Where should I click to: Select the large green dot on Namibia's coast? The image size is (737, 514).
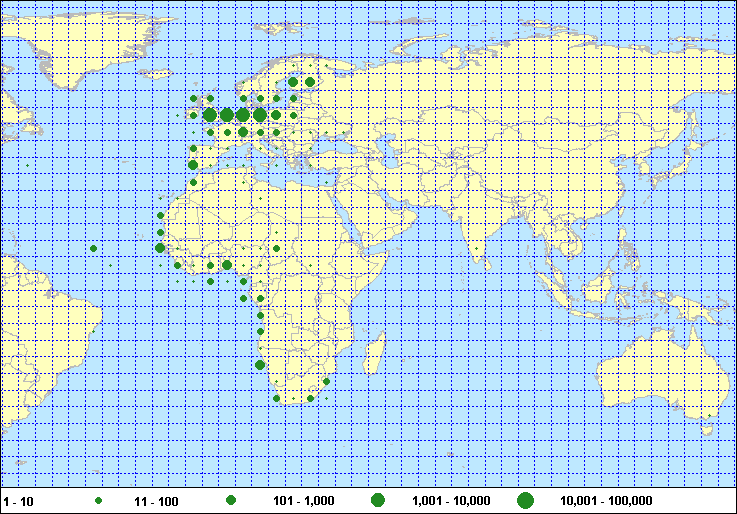click(260, 365)
